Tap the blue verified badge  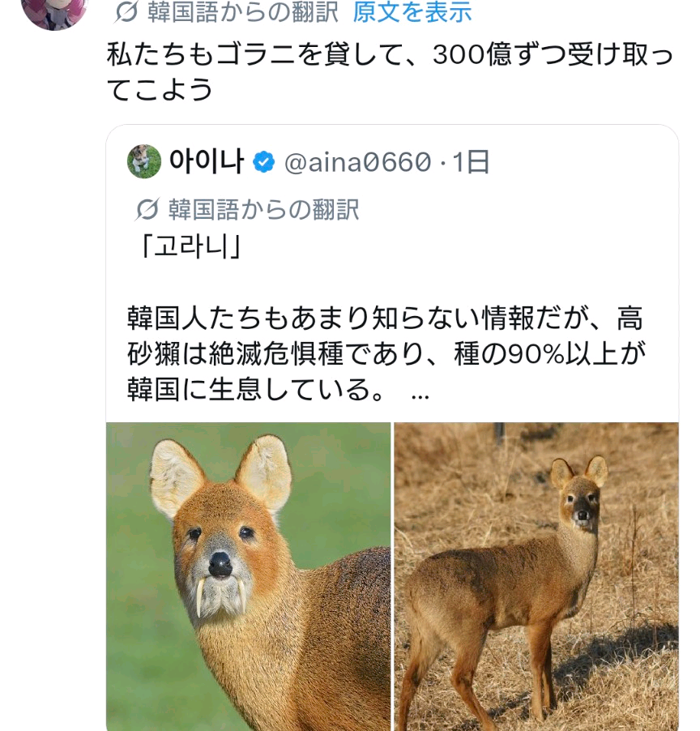pyautogui.click(x=263, y=162)
